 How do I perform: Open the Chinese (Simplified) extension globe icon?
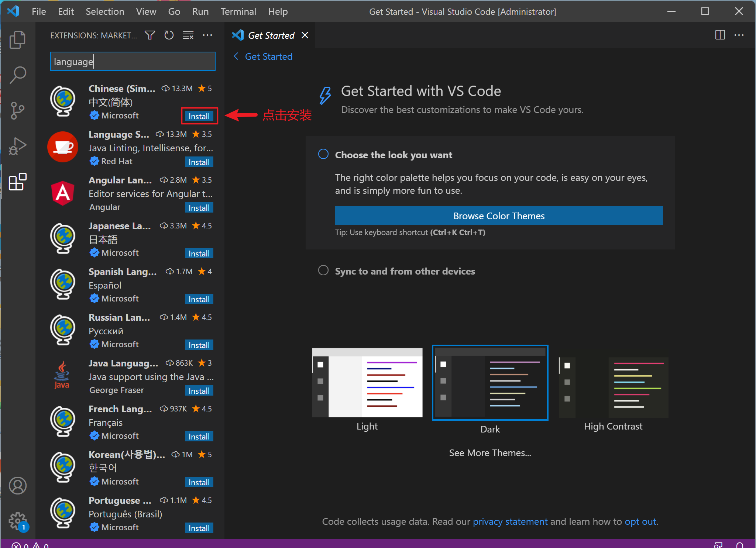63,101
